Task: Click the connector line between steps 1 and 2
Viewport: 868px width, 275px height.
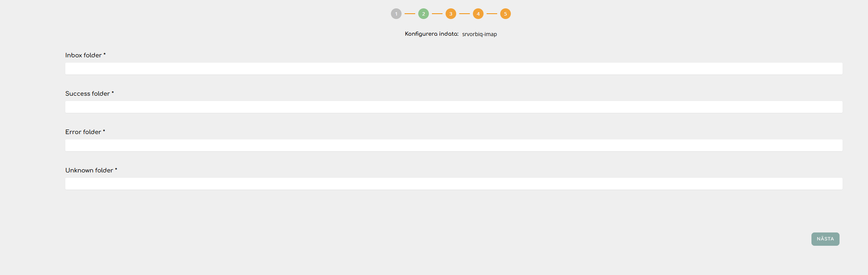Action: click(x=410, y=14)
